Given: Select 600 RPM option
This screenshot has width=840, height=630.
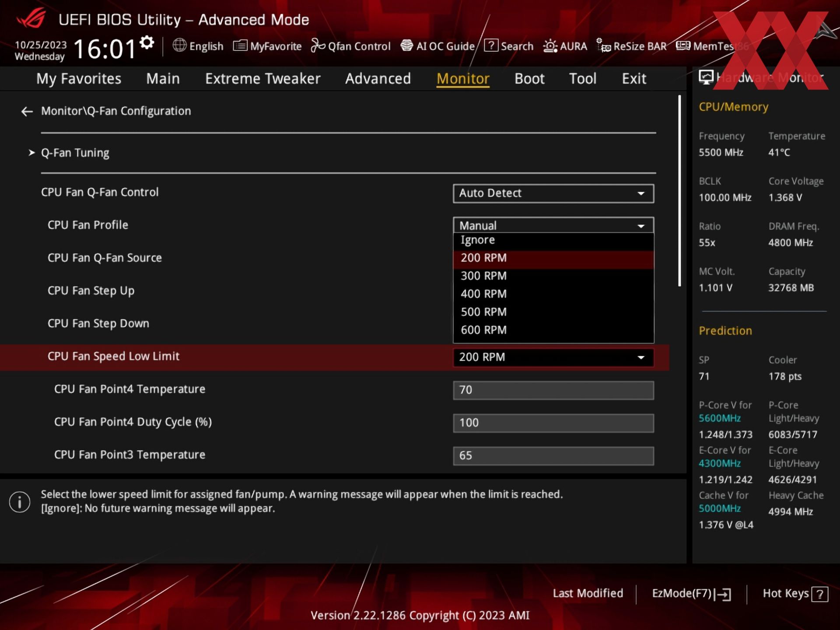Looking at the screenshot, I should click(553, 330).
